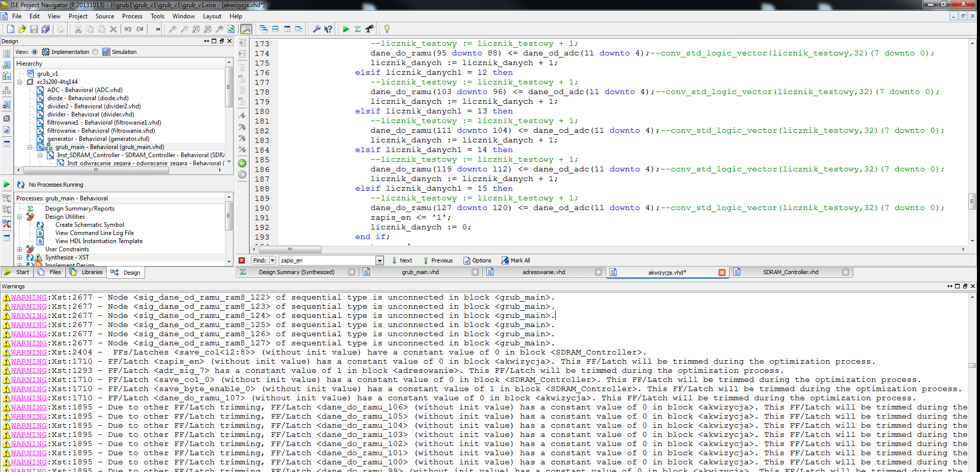Open the Process menu
The height and width of the screenshot is (472, 980).
click(132, 16)
